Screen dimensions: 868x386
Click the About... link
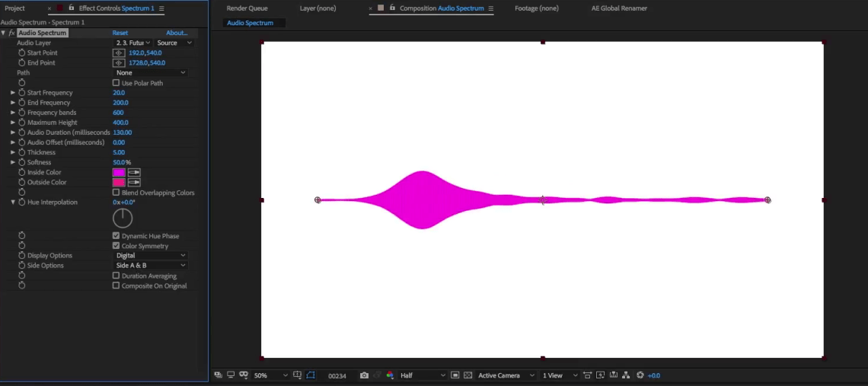pyautogui.click(x=177, y=33)
